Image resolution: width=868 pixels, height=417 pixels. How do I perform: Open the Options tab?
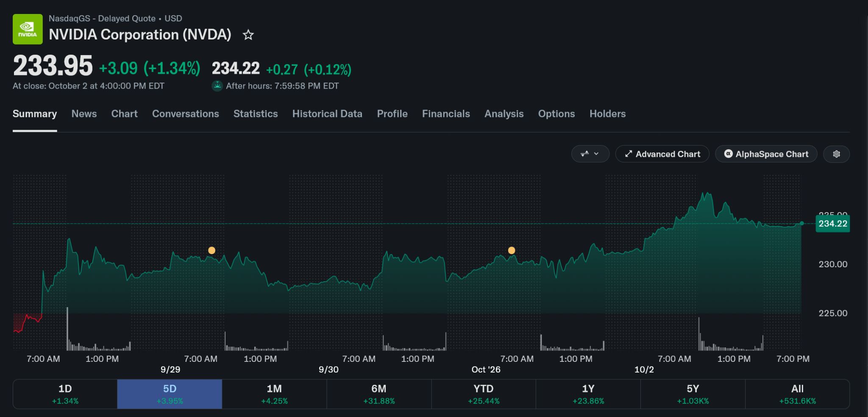click(x=556, y=114)
